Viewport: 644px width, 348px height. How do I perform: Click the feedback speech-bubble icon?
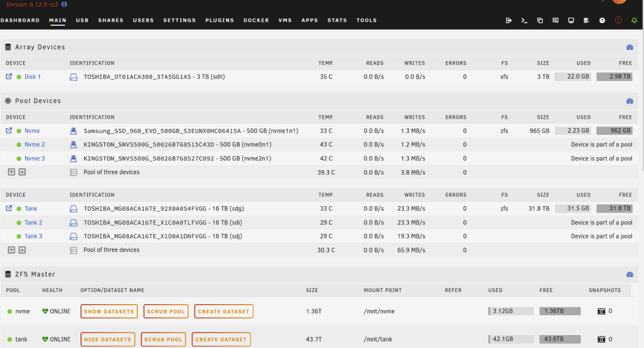click(x=555, y=20)
